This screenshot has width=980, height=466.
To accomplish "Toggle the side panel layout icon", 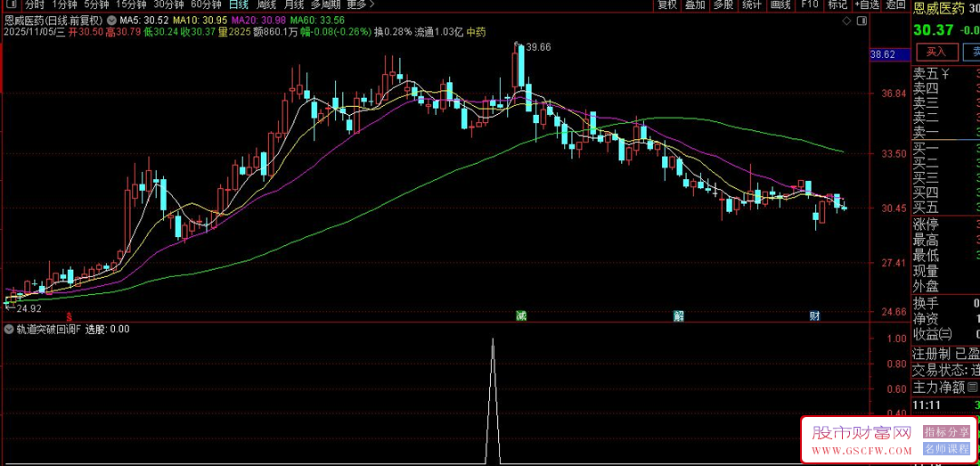I will [862, 20].
